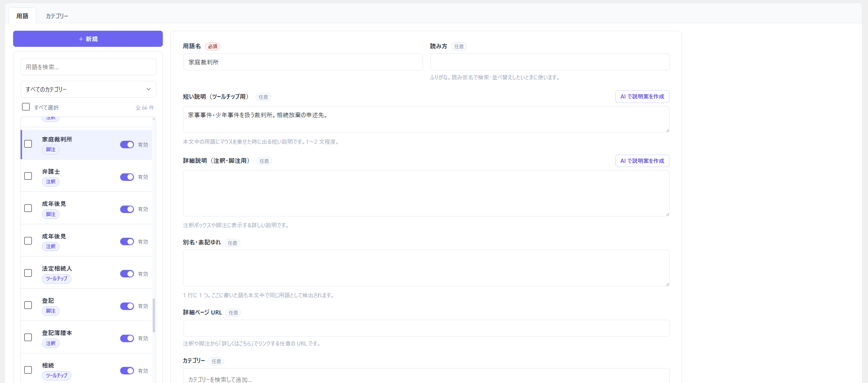The width and height of the screenshot is (868, 383).
Task: Select the 弁護士 term in the list
Action: 51,171
